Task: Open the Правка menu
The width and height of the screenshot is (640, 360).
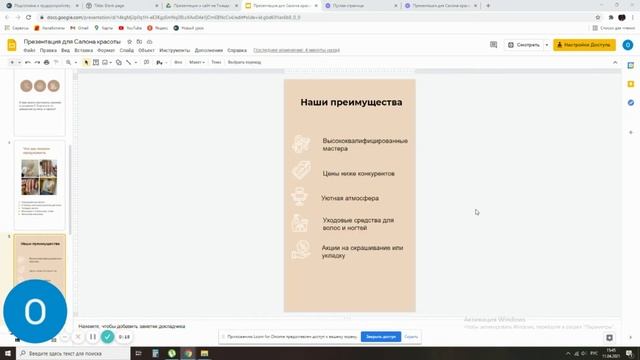Action: tap(48, 50)
